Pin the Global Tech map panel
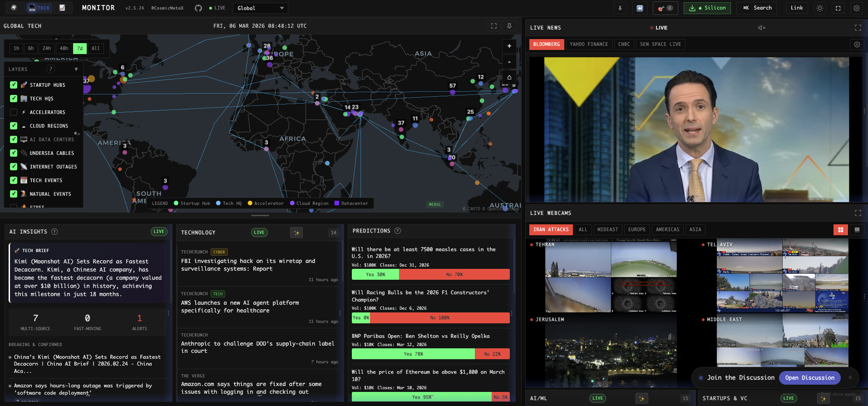The width and height of the screenshot is (868, 406). click(x=509, y=26)
